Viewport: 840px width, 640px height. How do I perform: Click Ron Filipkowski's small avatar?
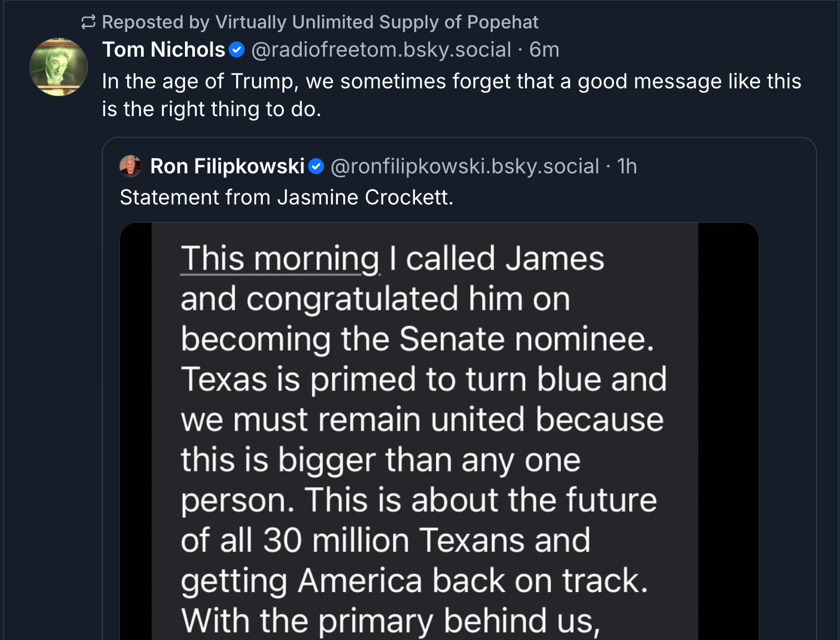pyautogui.click(x=131, y=166)
